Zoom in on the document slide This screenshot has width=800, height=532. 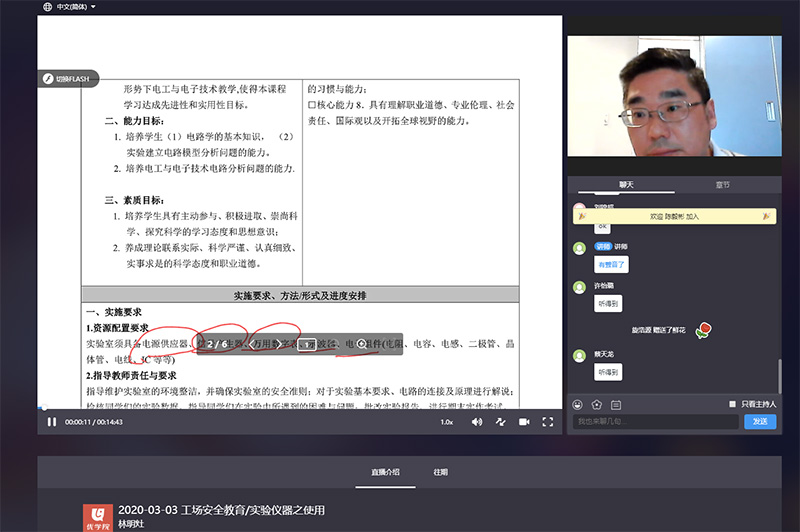(x=361, y=344)
